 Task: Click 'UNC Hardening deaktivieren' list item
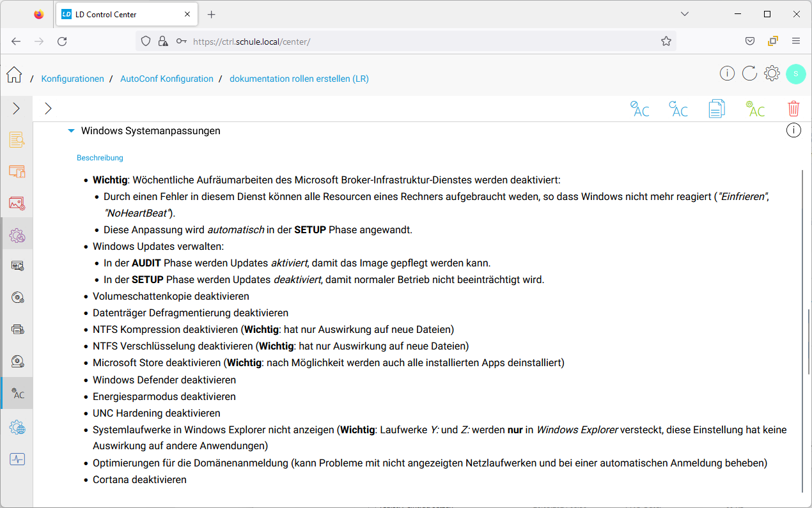pyautogui.click(x=157, y=413)
